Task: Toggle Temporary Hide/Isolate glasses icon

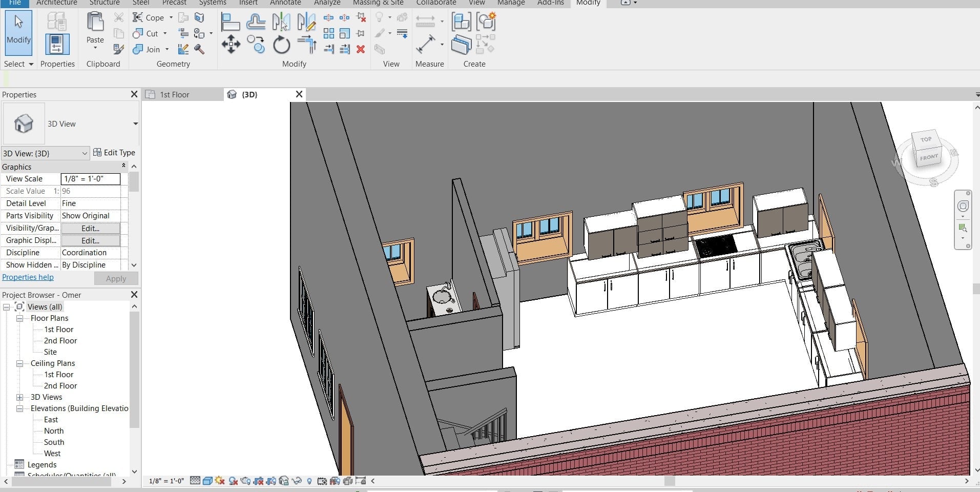Action: (297, 481)
